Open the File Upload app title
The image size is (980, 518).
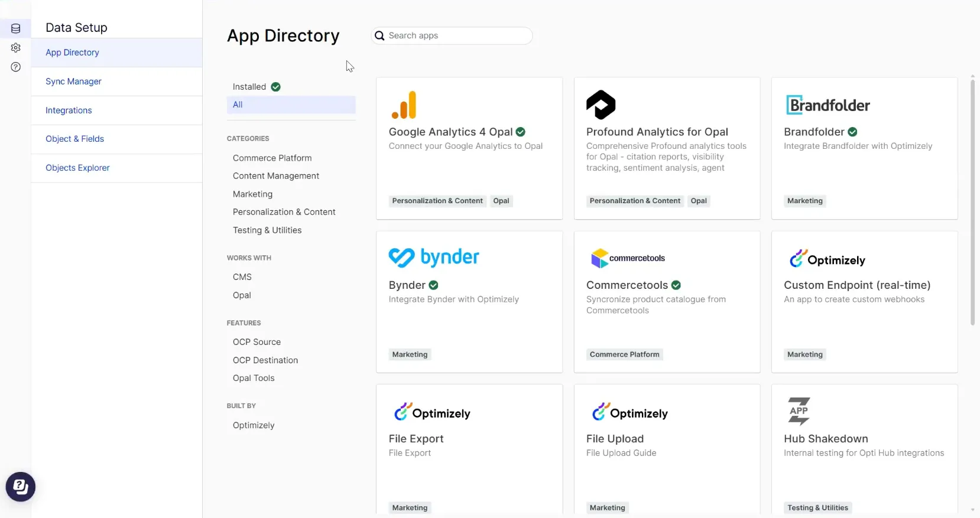pos(615,439)
